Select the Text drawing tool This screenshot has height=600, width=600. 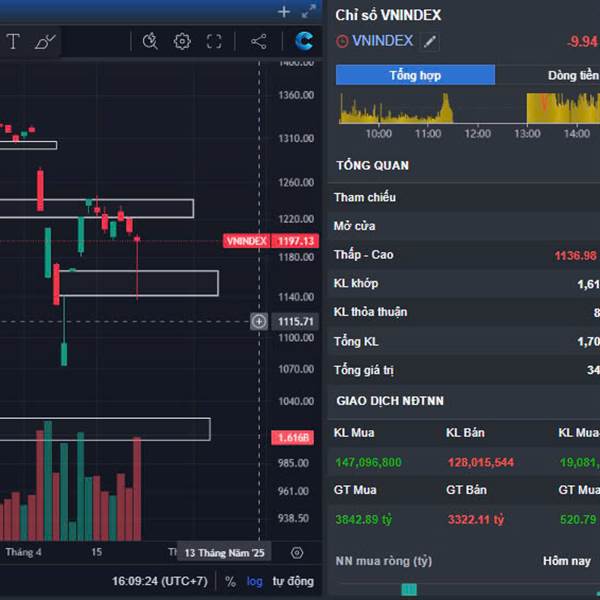(x=13, y=41)
